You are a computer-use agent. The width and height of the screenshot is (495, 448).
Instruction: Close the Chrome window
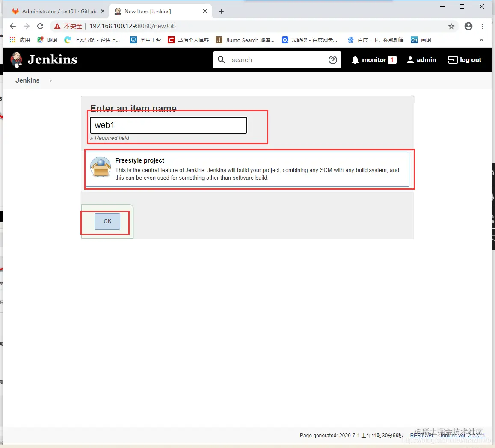(x=481, y=6)
